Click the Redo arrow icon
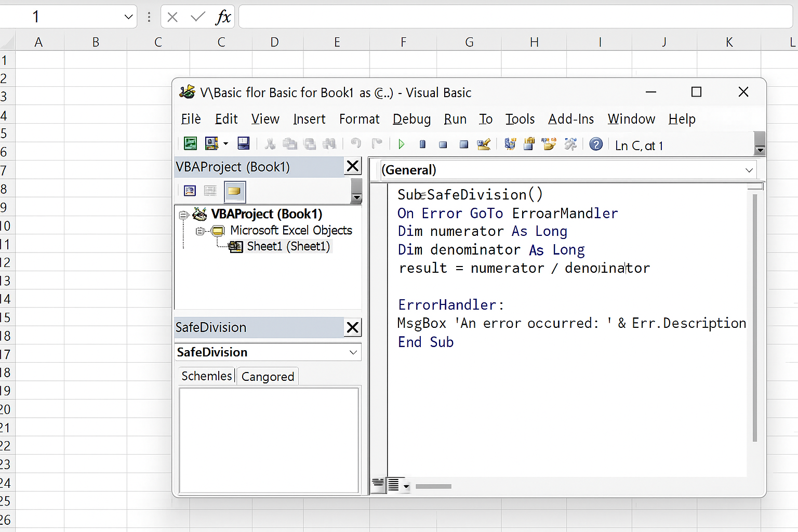798x532 pixels. tap(377, 143)
